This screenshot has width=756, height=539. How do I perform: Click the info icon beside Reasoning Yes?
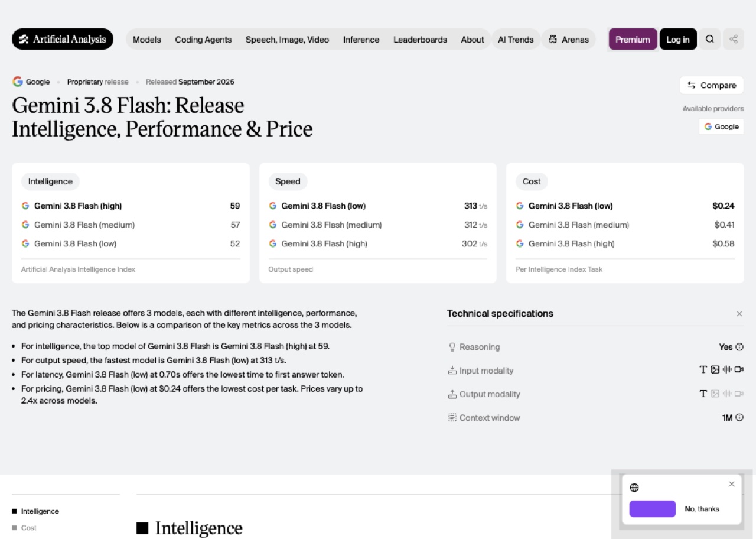pyautogui.click(x=739, y=347)
